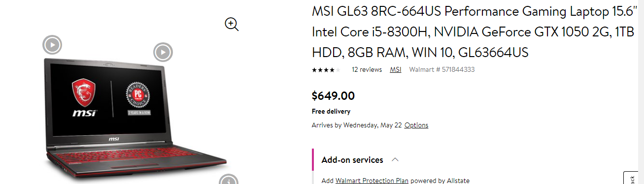Viewport: 644px width, 184px height.
Task: Click the Add-on services heading
Action: [352, 160]
